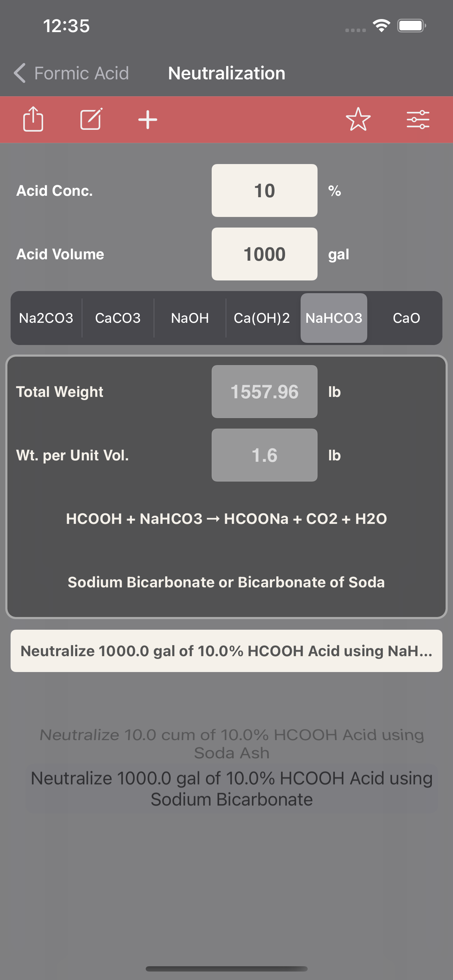Mark as favorite with star icon

(358, 120)
